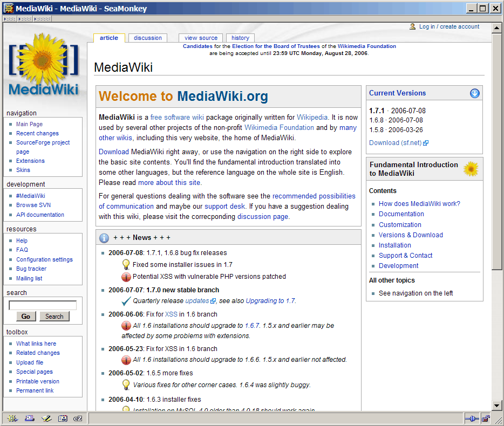The image size is (504, 426).
Task: Click red warning icon beside Potential XSS note
Action: point(126,277)
